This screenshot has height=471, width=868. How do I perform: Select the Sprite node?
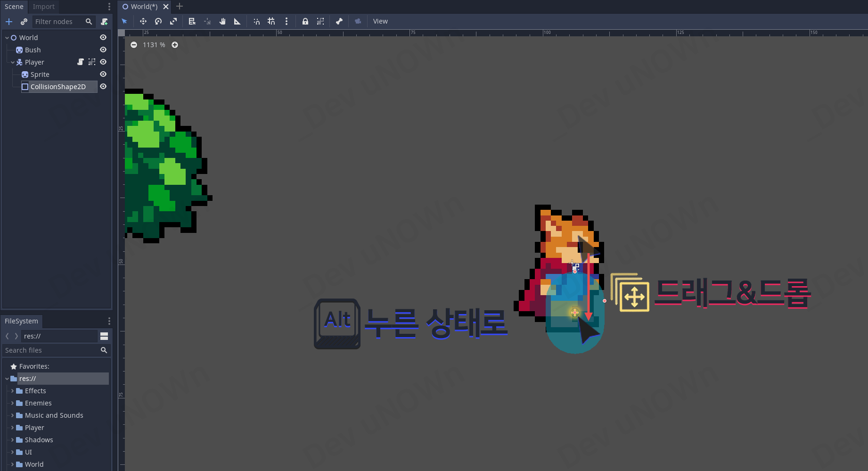click(40, 74)
